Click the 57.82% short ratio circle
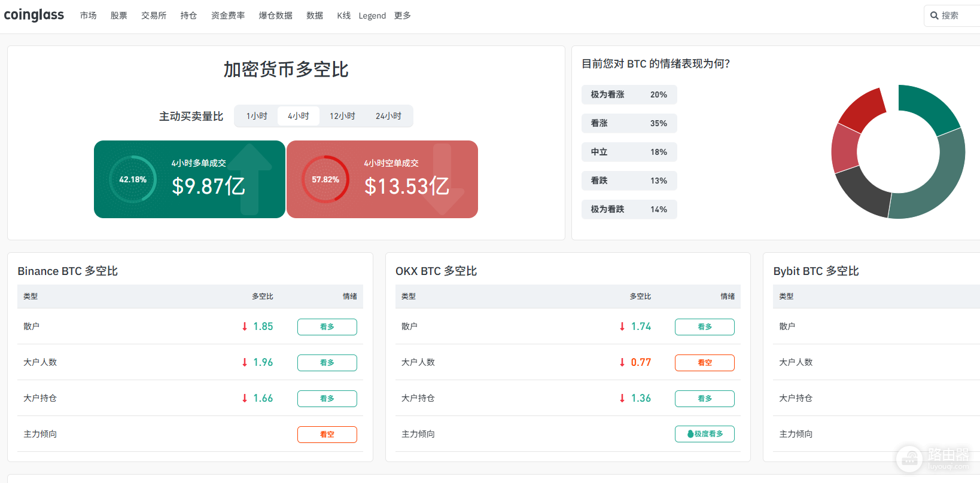 (x=325, y=179)
